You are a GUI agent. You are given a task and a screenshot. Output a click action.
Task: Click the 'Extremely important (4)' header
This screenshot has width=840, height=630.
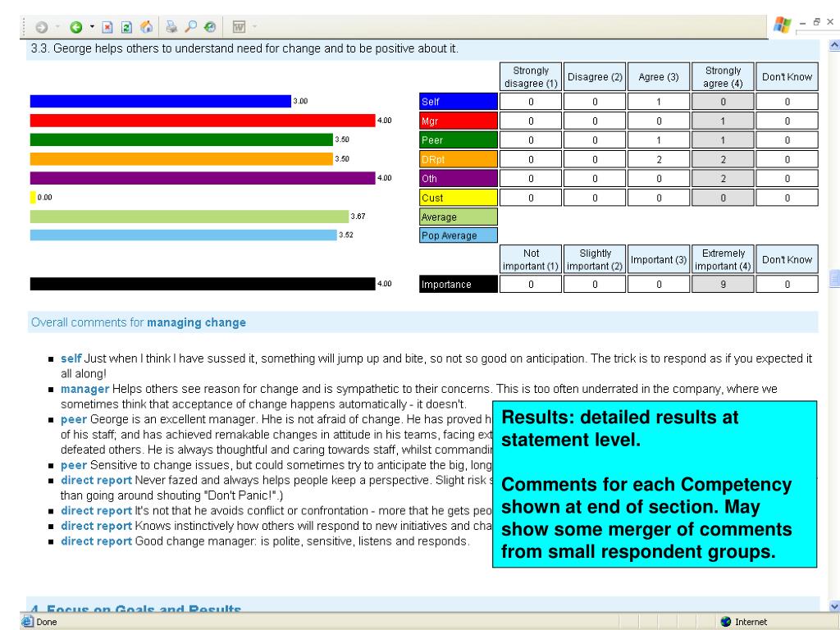tap(723, 259)
